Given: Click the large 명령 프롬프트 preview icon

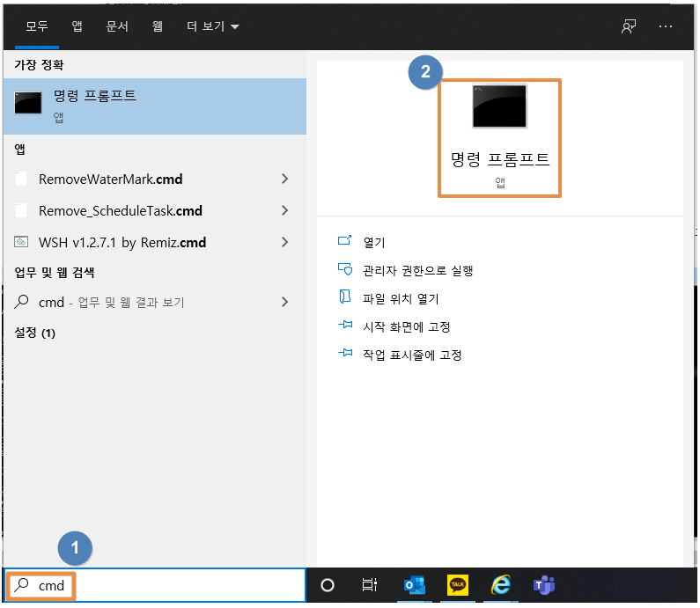Looking at the screenshot, I should click(499, 106).
